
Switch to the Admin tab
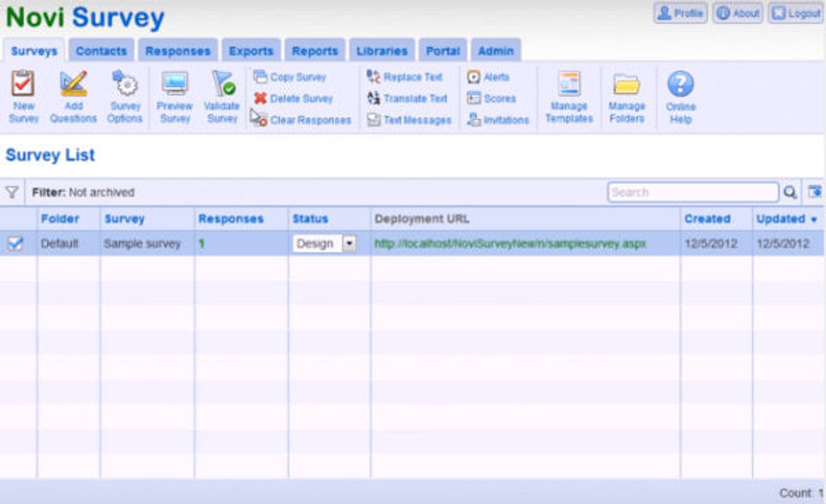(496, 51)
